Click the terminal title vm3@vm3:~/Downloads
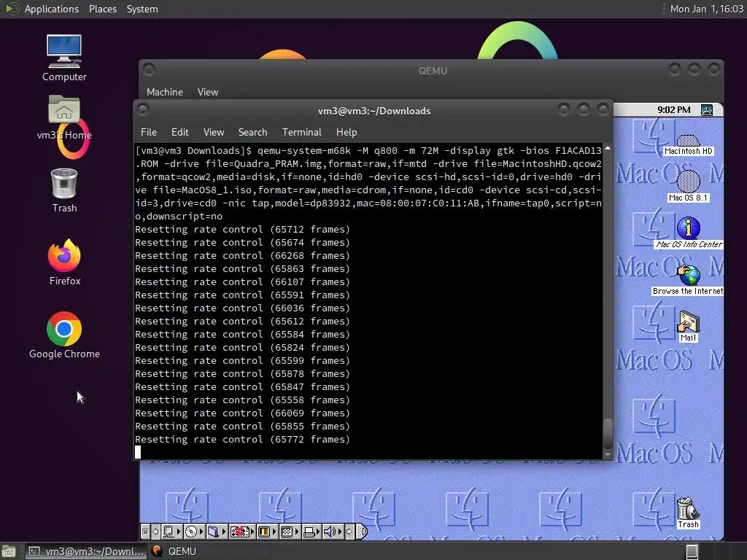Image resolution: width=747 pixels, height=560 pixels. pyautogui.click(x=374, y=111)
